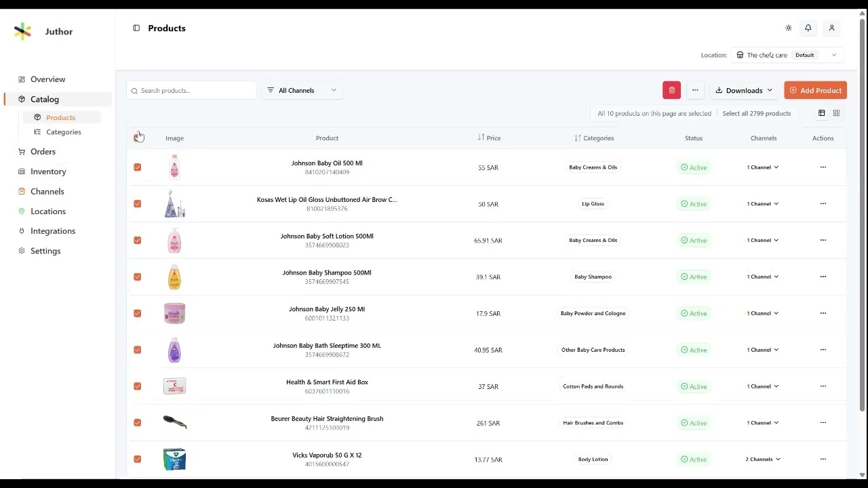This screenshot has height=488, width=868.
Task: Uncheck Johnson Baby Soft Lotion row
Action: pyautogui.click(x=138, y=241)
